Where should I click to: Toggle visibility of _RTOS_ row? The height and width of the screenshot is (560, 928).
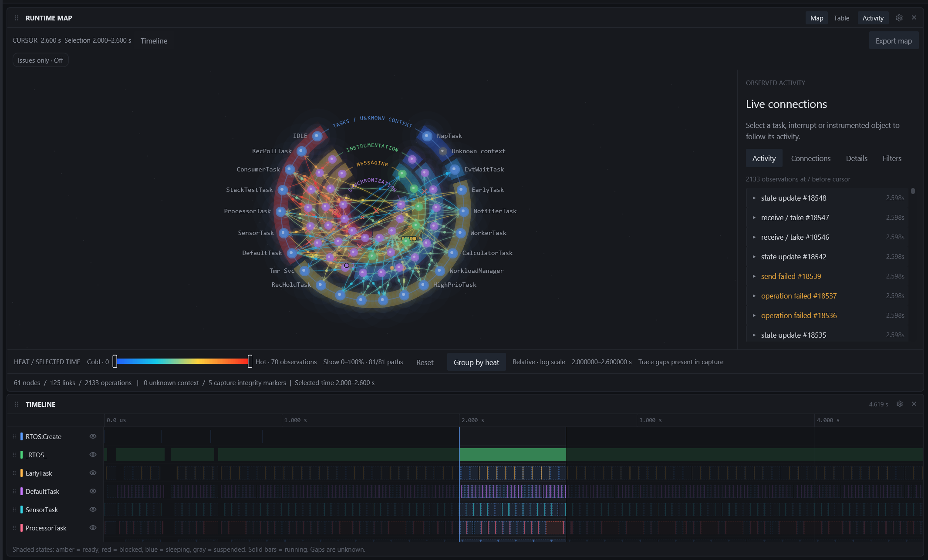93,455
